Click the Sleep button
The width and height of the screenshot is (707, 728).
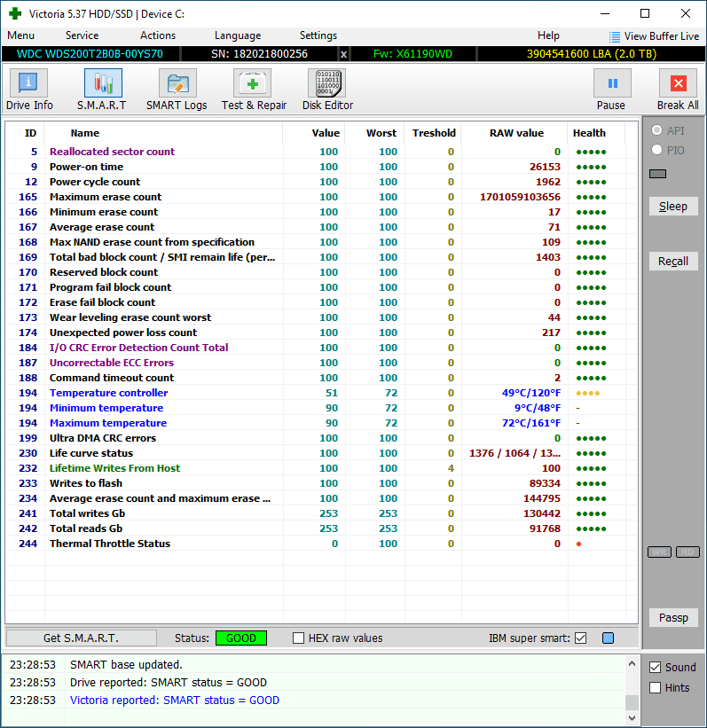(672, 207)
